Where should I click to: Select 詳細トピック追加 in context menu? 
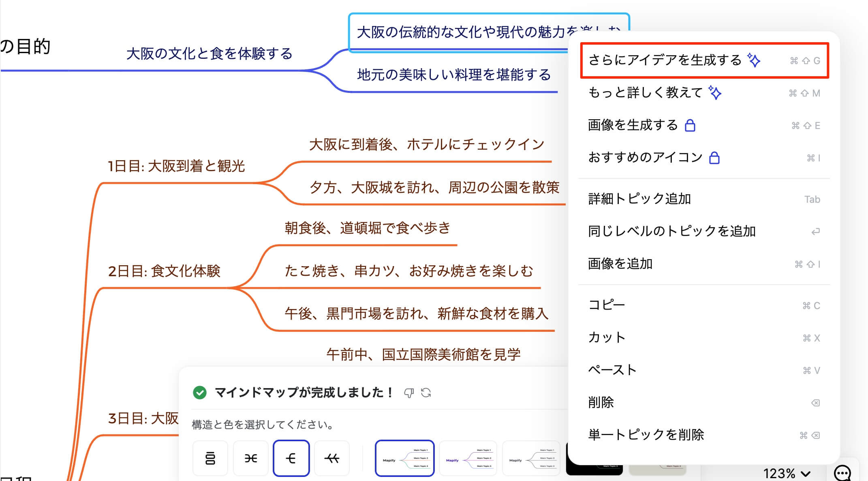click(x=639, y=199)
